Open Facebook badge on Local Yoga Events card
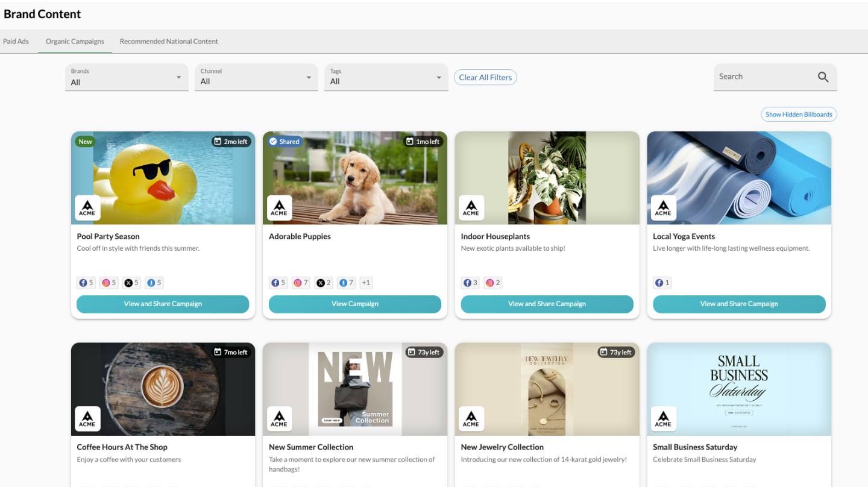 [662, 283]
